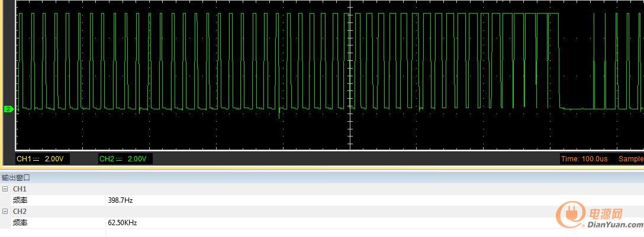Click the flat low gap in the waveform
The width and height of the screenshot is (644, 237).
point(577,109)
